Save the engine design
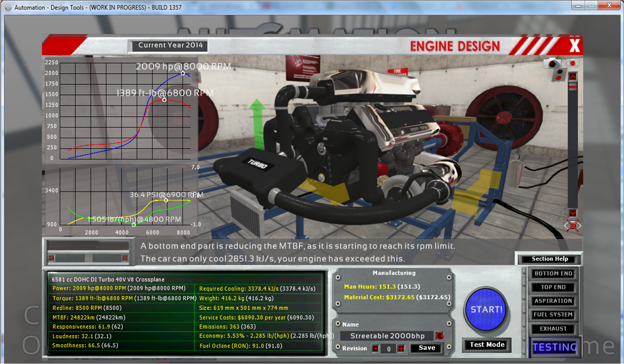The image size is (624, 364). [x=427, y=348]
